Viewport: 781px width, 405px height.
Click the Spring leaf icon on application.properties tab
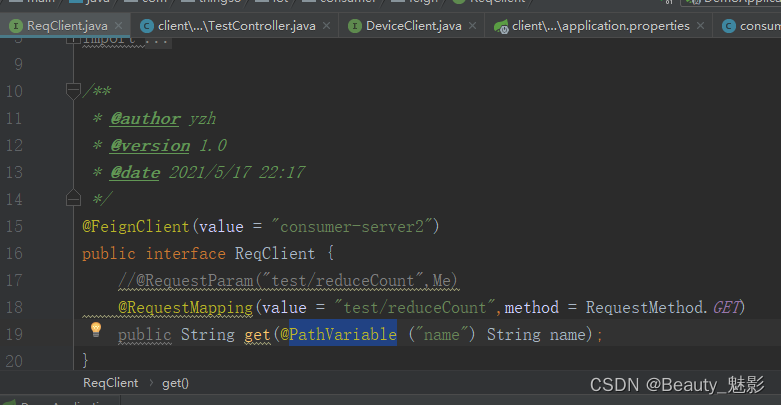[x=501, y=26]
